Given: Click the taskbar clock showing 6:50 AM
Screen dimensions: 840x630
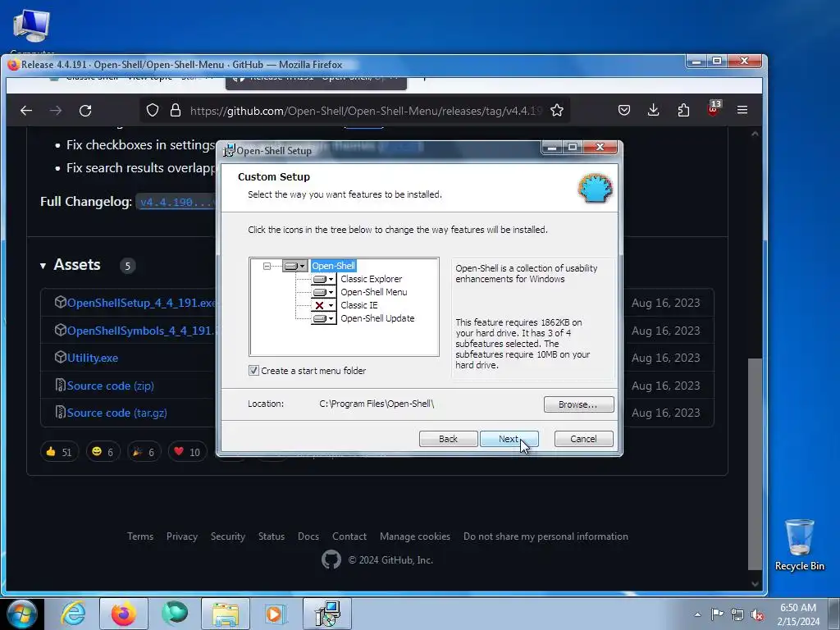Looking at the screenshot, I should [798, 614].
